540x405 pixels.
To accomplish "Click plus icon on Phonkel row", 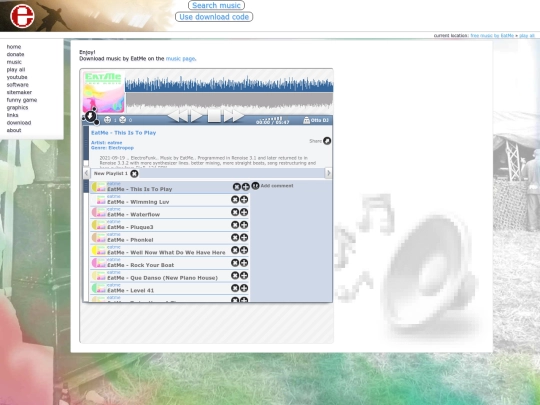I will [244, 237].
